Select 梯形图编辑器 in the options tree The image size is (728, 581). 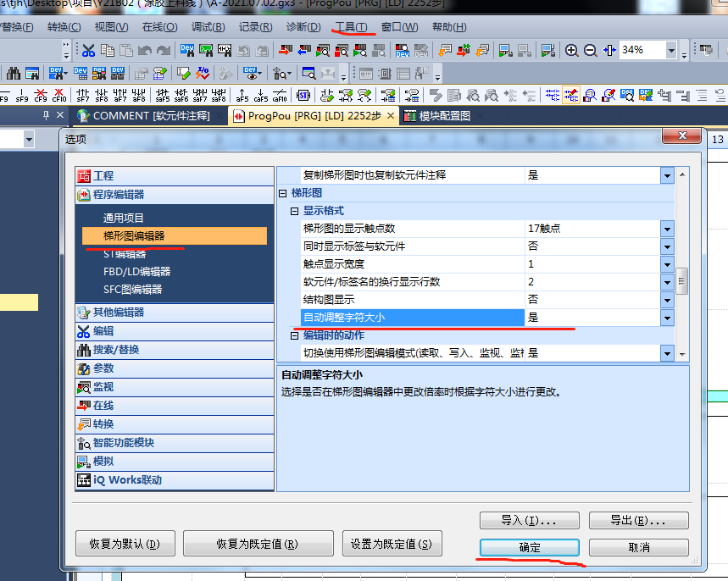pyautogui.click(x=134, y=236)
